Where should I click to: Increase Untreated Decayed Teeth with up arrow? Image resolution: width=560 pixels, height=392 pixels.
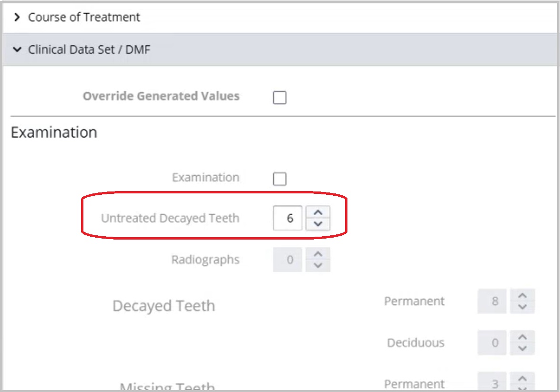tap(318, 212)
